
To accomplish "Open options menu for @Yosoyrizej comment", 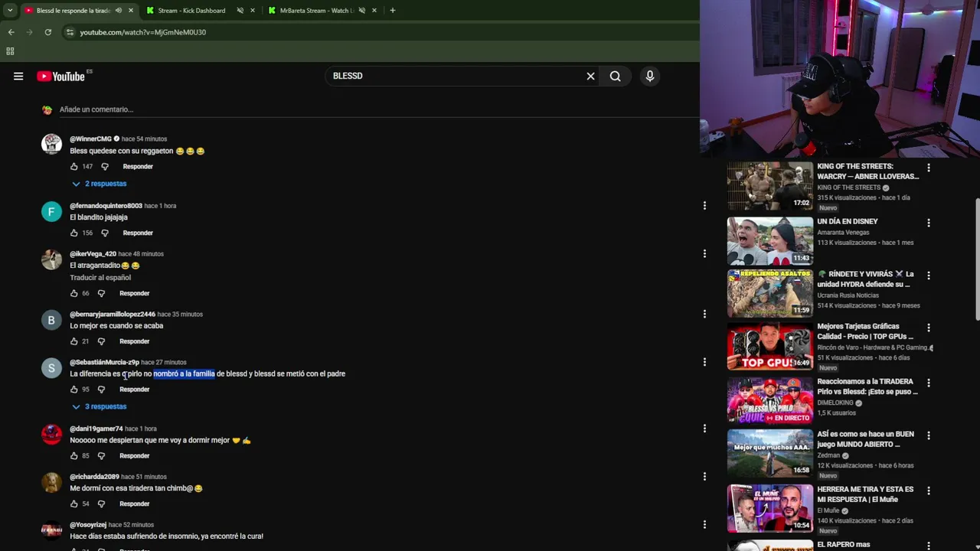I will [704, 525].
